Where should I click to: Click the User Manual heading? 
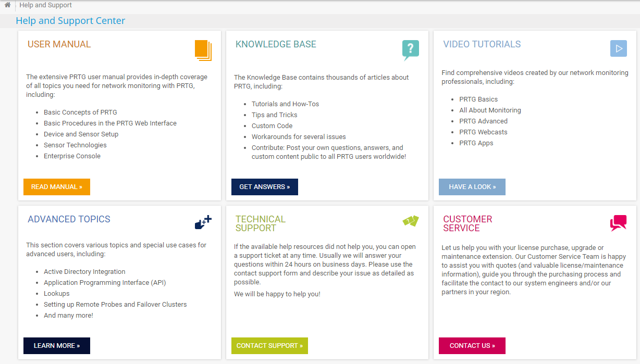pyautogui.click(x=59, y=44)
